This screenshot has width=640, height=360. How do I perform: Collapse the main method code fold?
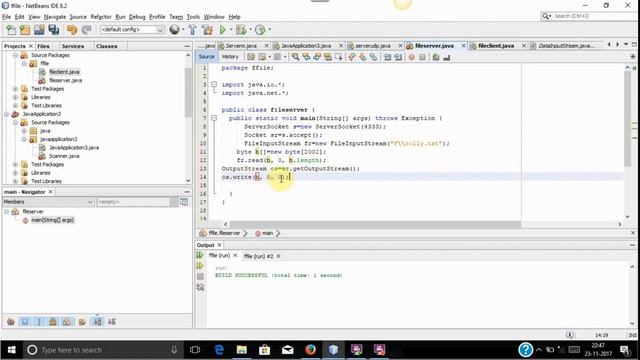[213, 118]
